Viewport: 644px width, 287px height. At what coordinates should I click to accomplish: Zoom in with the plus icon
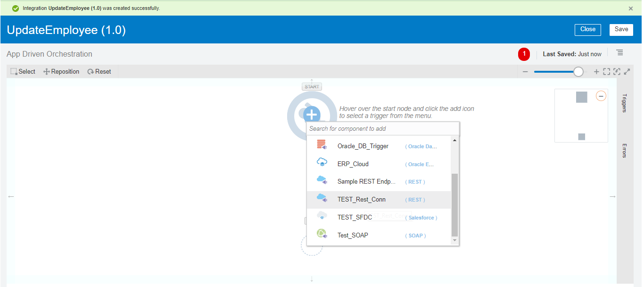(x=596, y=72)
